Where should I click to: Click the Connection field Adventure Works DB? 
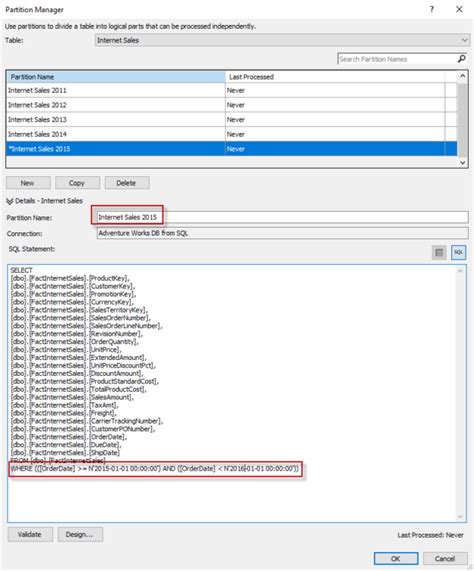(283, 233)
